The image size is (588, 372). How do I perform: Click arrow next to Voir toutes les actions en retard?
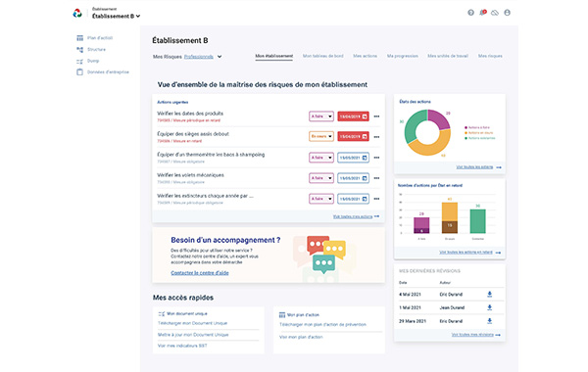tap(498, 253)
